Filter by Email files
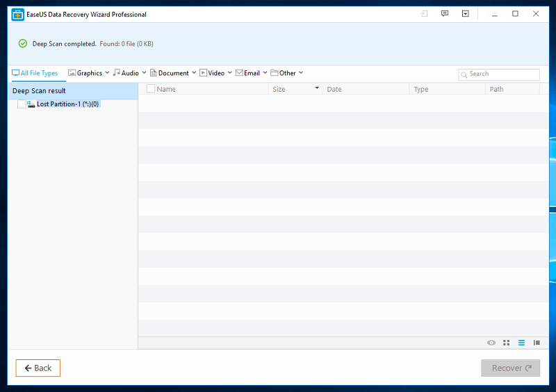This screenshot has height=392, width=556. click(x=247, y=73)
